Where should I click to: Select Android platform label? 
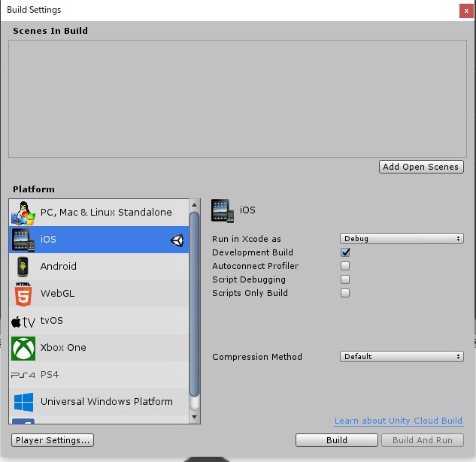[59, 267]
